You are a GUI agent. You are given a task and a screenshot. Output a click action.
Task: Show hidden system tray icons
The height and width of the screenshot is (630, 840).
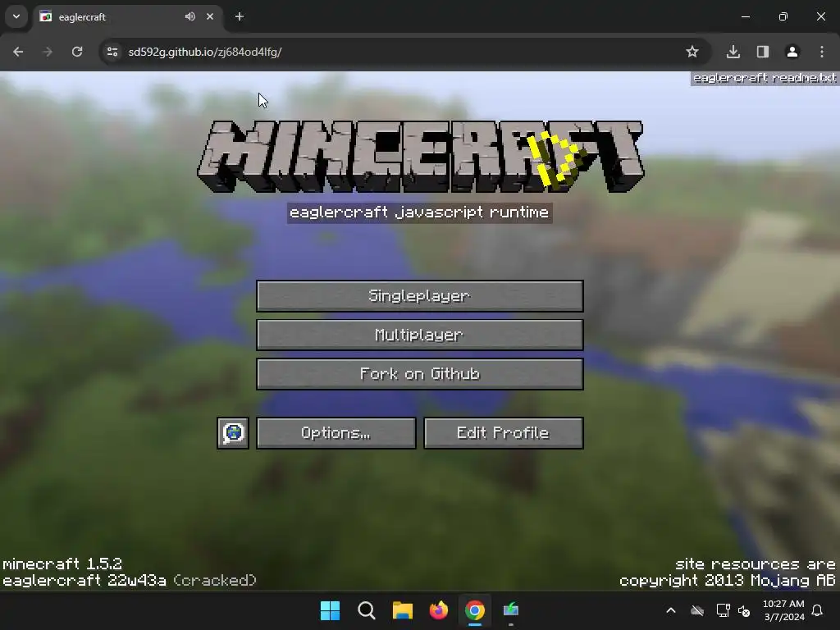671,610
